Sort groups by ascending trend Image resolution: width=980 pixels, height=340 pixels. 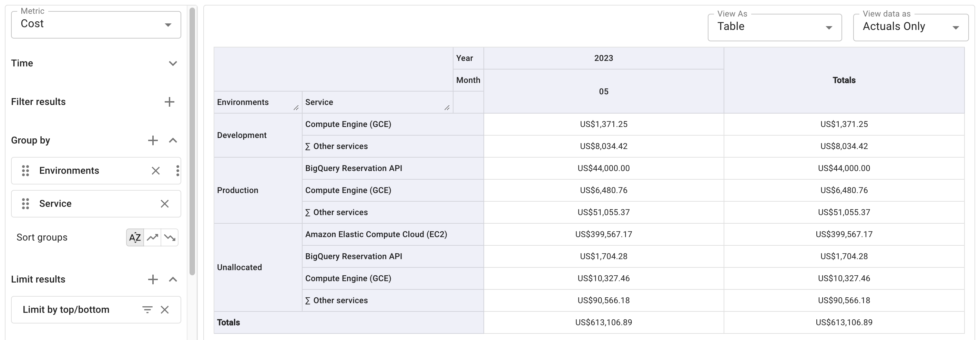[x=153, y=238]
